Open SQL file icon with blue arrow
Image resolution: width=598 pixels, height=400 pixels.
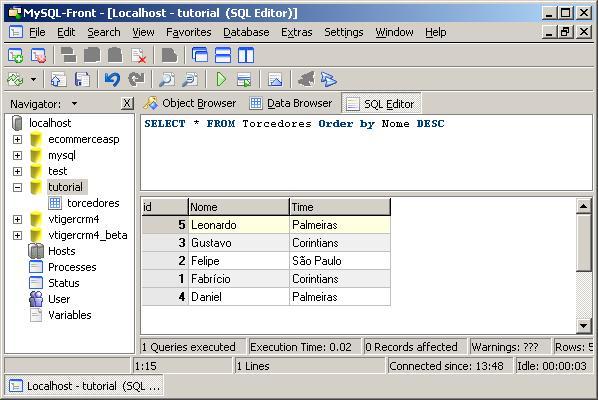pos(58,80)
